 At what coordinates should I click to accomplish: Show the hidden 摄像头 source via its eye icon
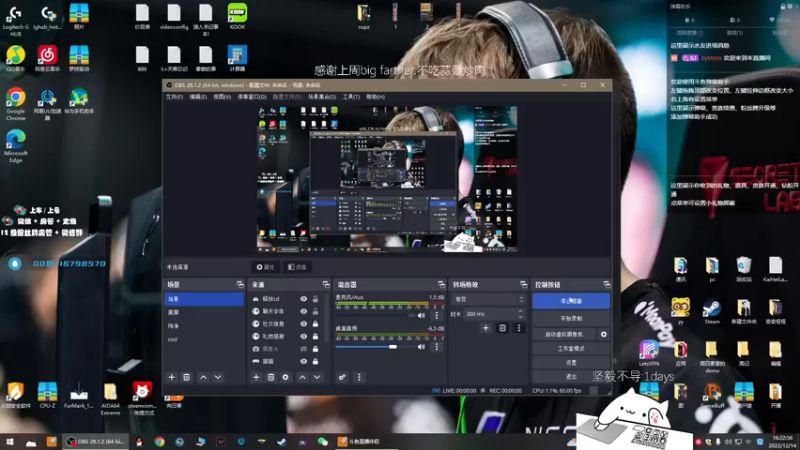click(304, 349)
